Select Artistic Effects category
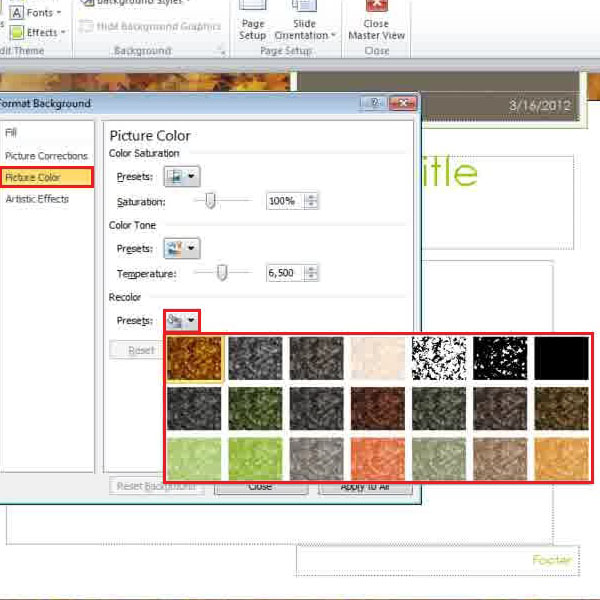 (x=37, y=199)
